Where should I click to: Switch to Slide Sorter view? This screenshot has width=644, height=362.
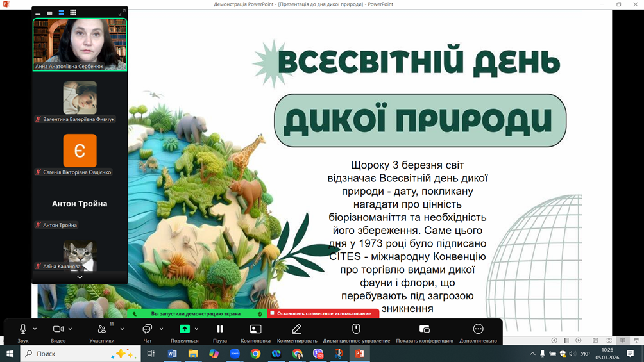tap(609, 341)
